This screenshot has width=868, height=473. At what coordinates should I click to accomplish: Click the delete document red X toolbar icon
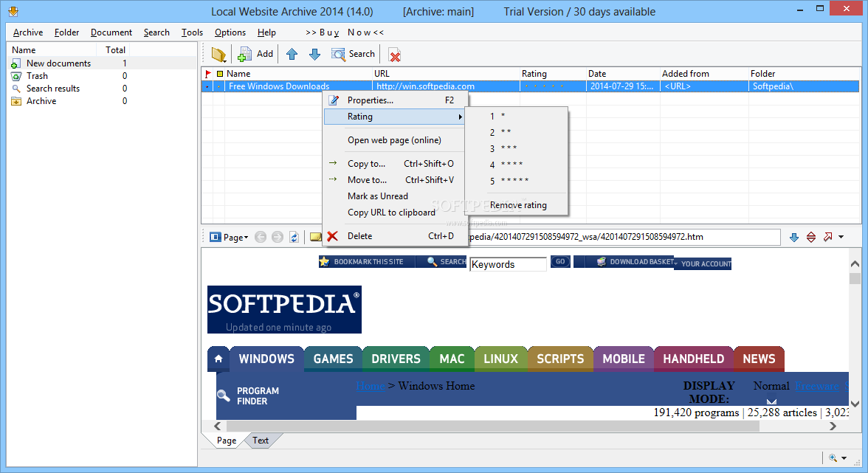395,55
